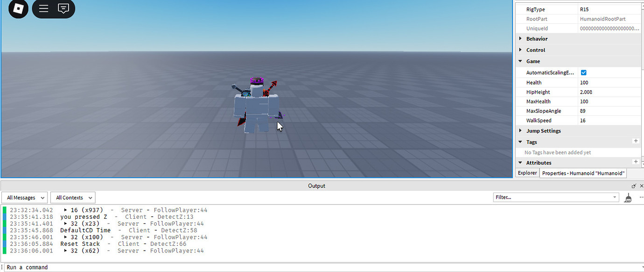Expand Jump Settings section
The height and width of the screenshot is (272, 644).
point(521,130)
